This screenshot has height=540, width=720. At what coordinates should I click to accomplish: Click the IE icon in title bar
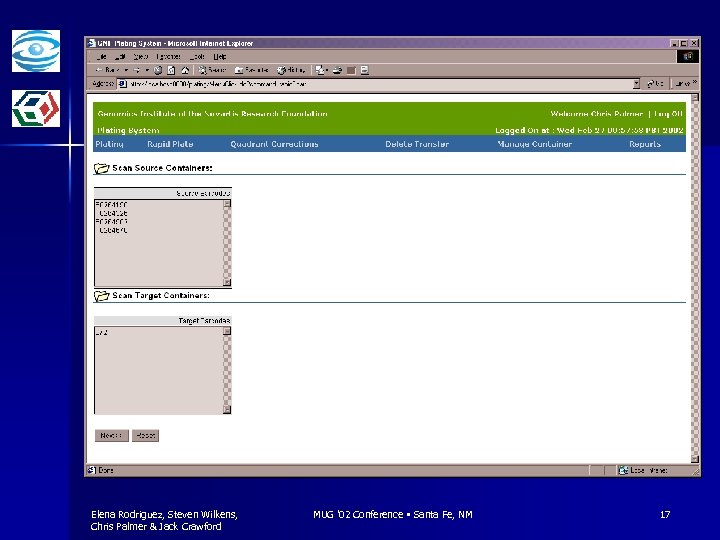pos(92,43)
